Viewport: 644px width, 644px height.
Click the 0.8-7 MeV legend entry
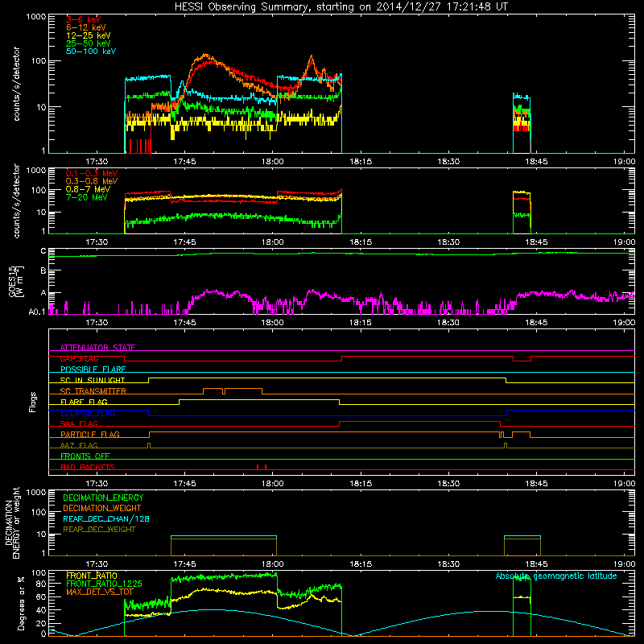click(x=88, y=189)
